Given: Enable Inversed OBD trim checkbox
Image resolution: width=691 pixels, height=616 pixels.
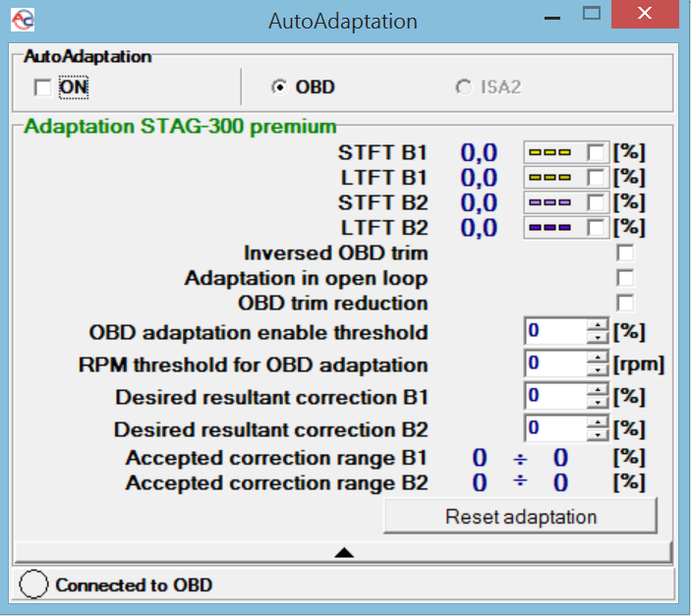Looking at the screenshot, I should (625, 252).
